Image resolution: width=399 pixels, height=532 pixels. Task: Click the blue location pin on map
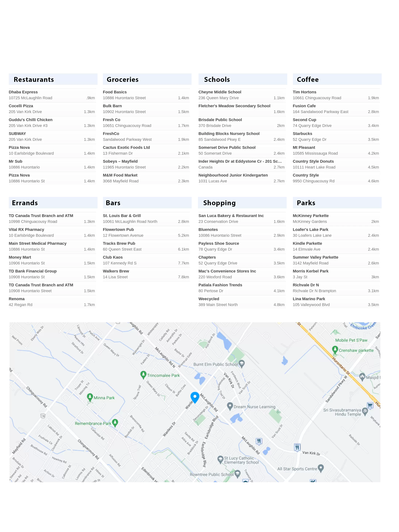point(195,397)
